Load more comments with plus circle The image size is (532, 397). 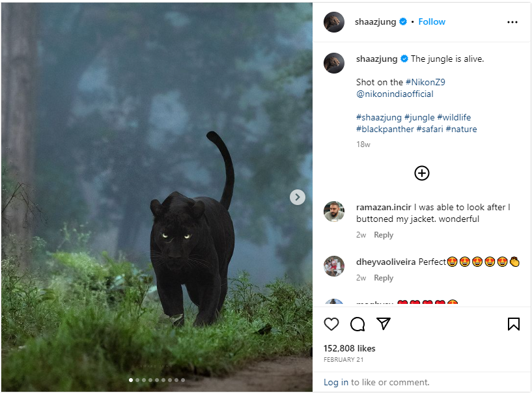pyautogui.click(x=422, y=173)
